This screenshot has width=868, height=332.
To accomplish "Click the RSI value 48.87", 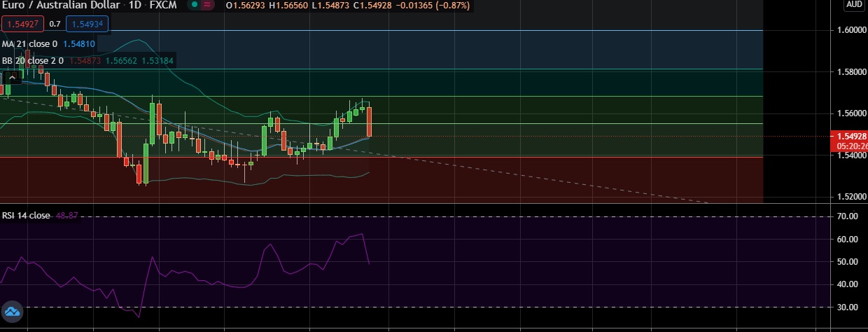I will click(66, 216).
